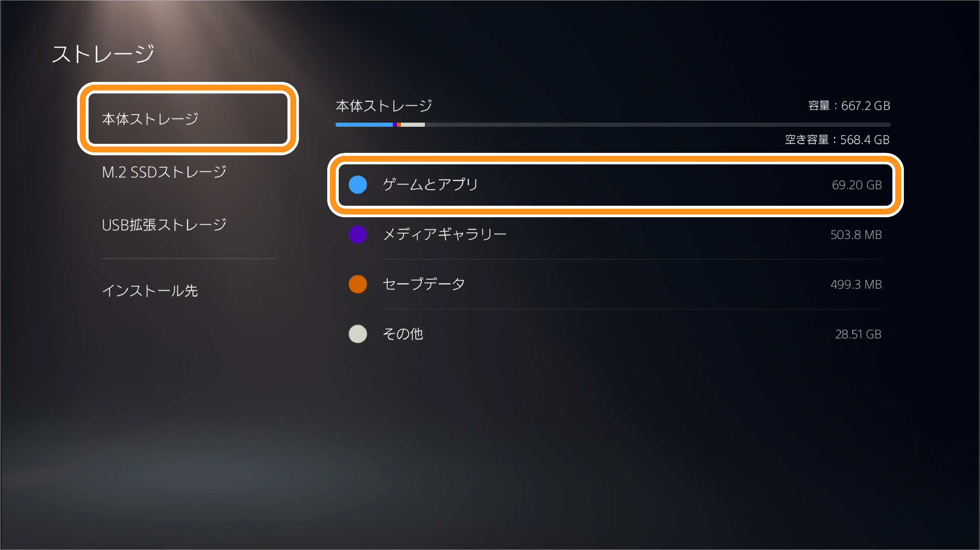Open the メディアギャラリー label
Viewport: 980px width, 550px height.
click(444, 235)
